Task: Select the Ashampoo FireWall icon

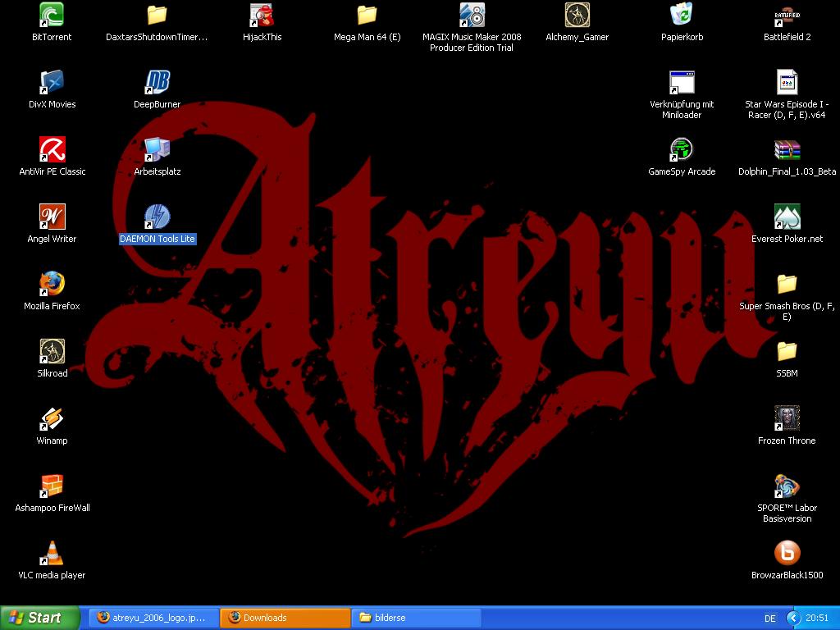Action: click(x=52, y=486)
